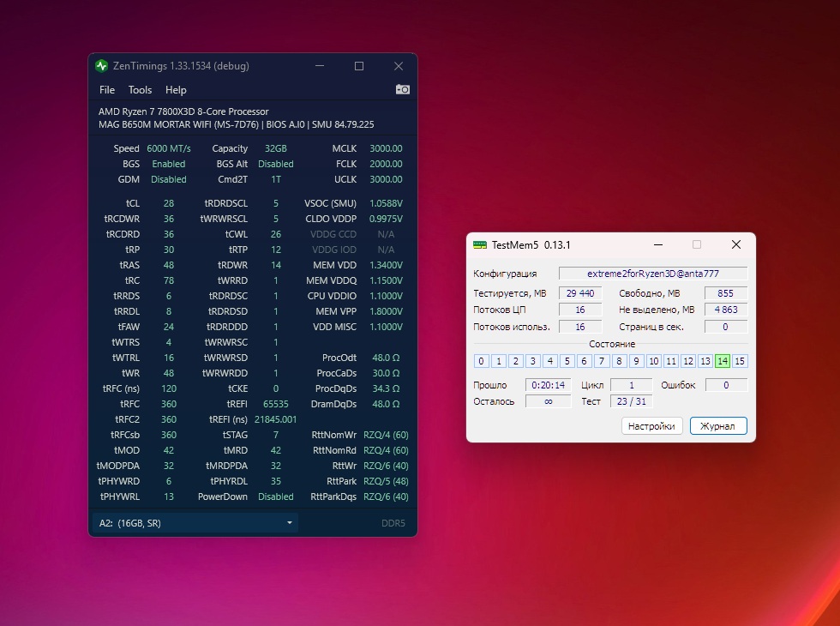Click the VSOC (SMU) value 1.0588V
This screenshot has width=840, height=626.
pyautogui.click(x=386, y=204)
